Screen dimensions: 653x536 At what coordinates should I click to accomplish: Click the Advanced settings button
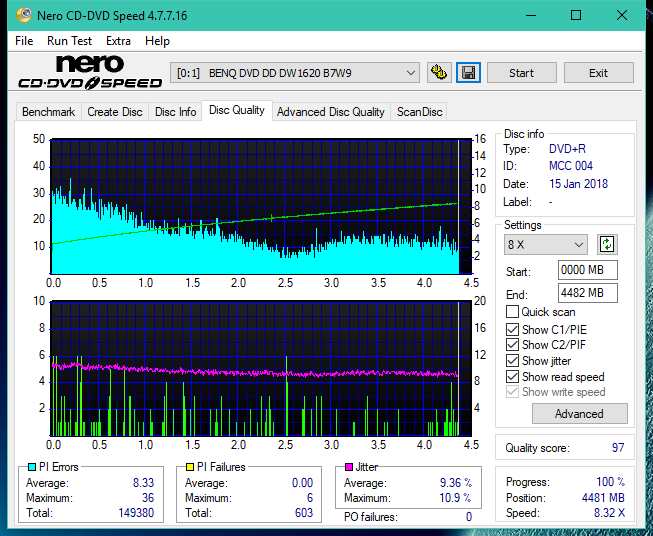(579, 414)
